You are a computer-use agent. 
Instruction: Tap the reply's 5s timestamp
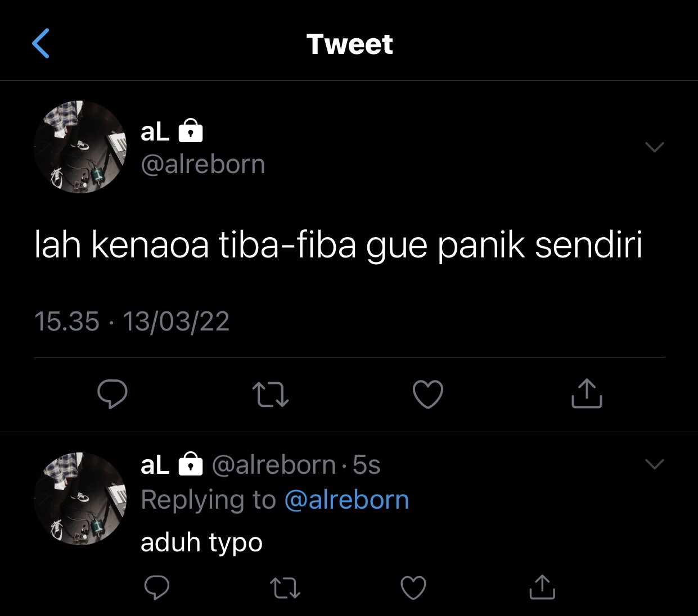click(x=367, y=465)
